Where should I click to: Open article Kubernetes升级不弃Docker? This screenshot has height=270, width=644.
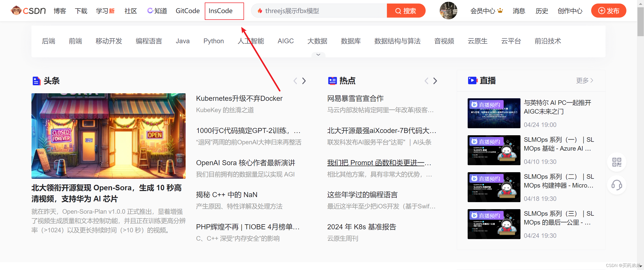click(239, 98)
